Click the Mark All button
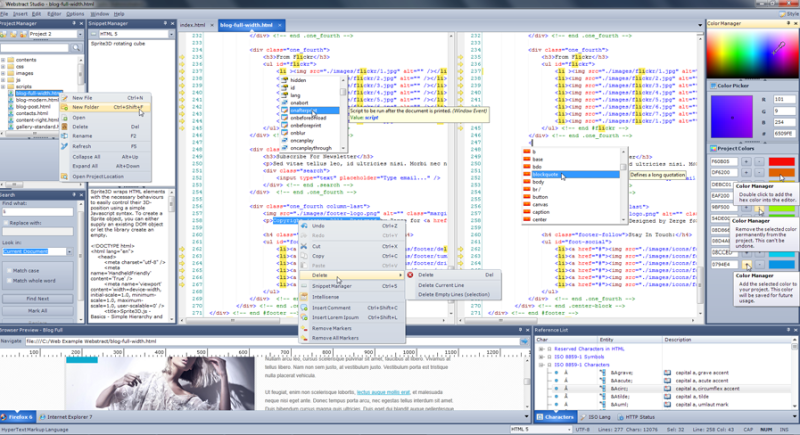The width and height of the screenshot is (800, 435). pyautogui.click(x=37, y=311)
